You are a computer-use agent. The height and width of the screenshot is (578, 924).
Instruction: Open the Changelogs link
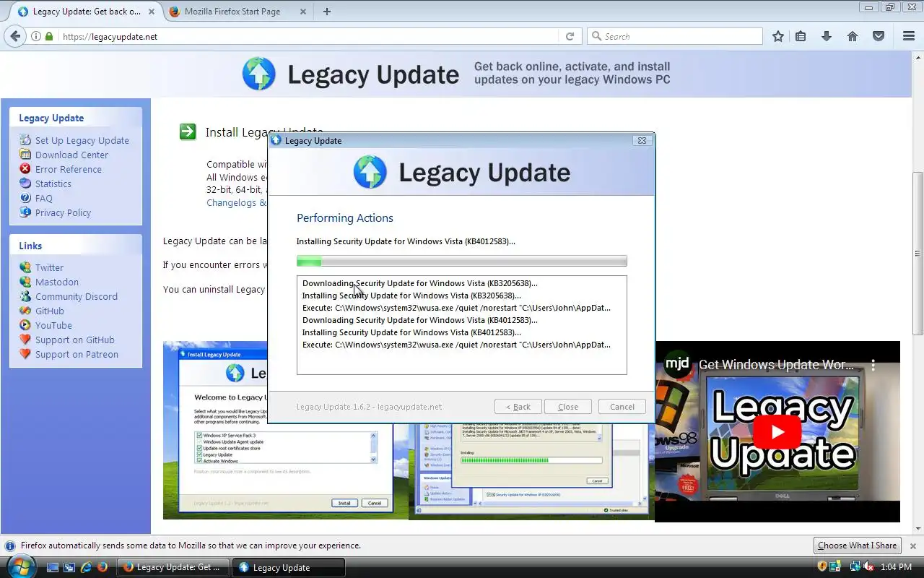coord(237,202)
